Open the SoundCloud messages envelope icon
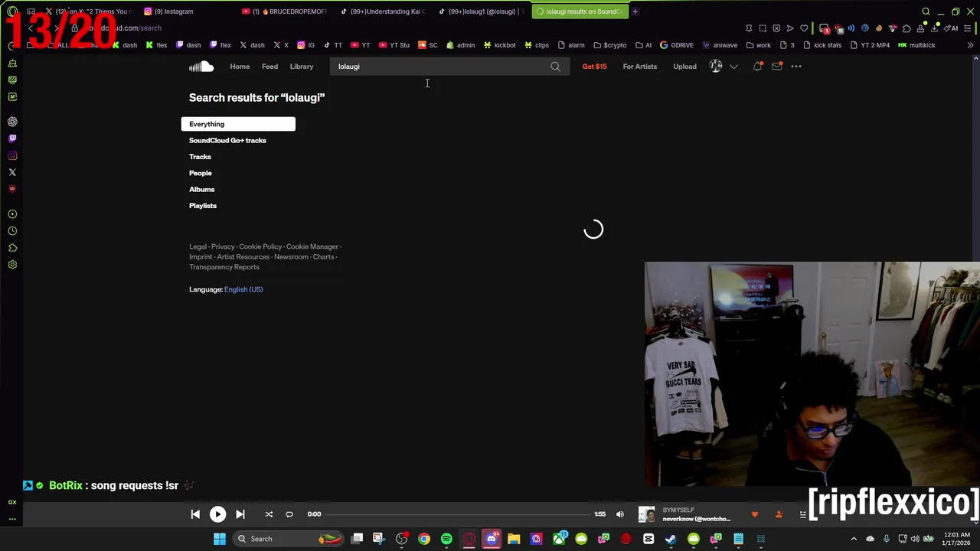 click(776, 67)
